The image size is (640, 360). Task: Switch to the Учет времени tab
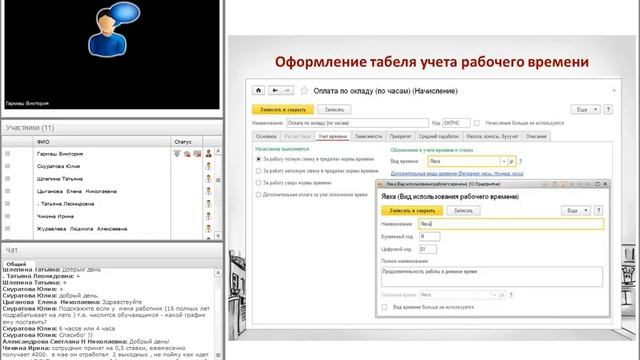(333, 136)
